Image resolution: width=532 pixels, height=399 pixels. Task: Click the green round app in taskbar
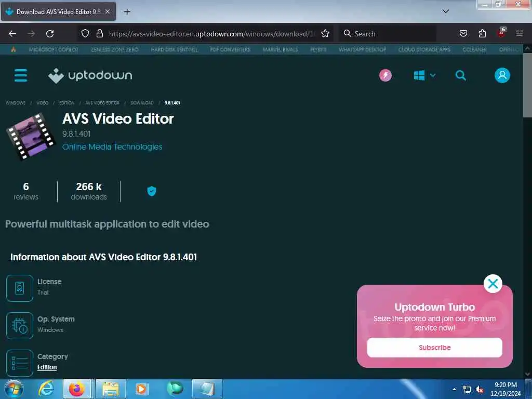[175, 389]
